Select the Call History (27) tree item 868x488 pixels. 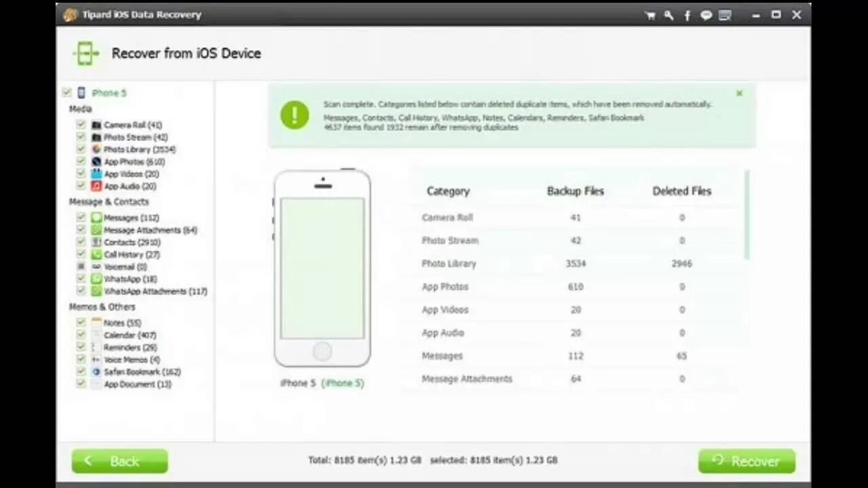click(x=132, y=255)
